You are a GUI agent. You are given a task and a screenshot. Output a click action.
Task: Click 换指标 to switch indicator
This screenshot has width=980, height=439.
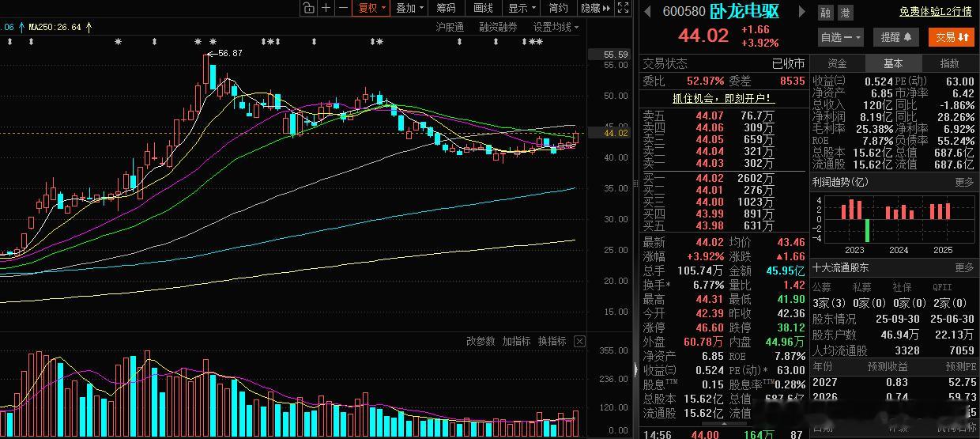(x=552, y=341)
